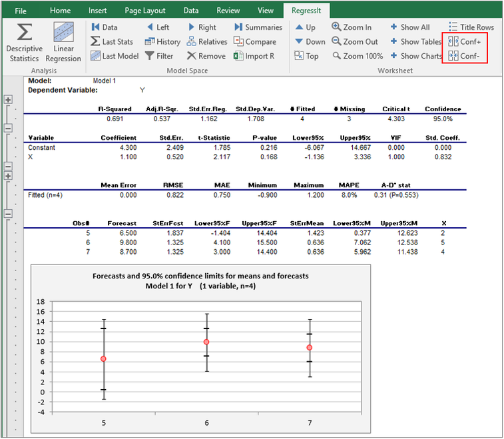Click Import R in Model Space
The width and height of the screenshot is (504, 439).
coord(254,56)
